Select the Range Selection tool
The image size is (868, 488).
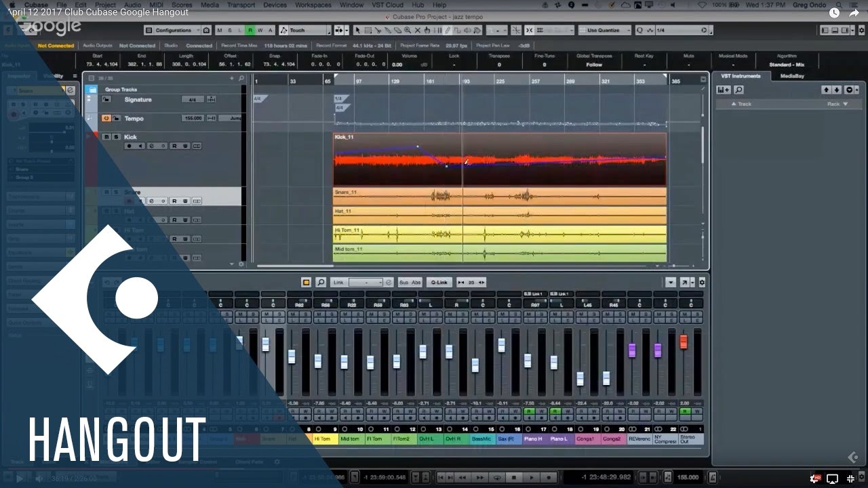(x=368, y=30)
